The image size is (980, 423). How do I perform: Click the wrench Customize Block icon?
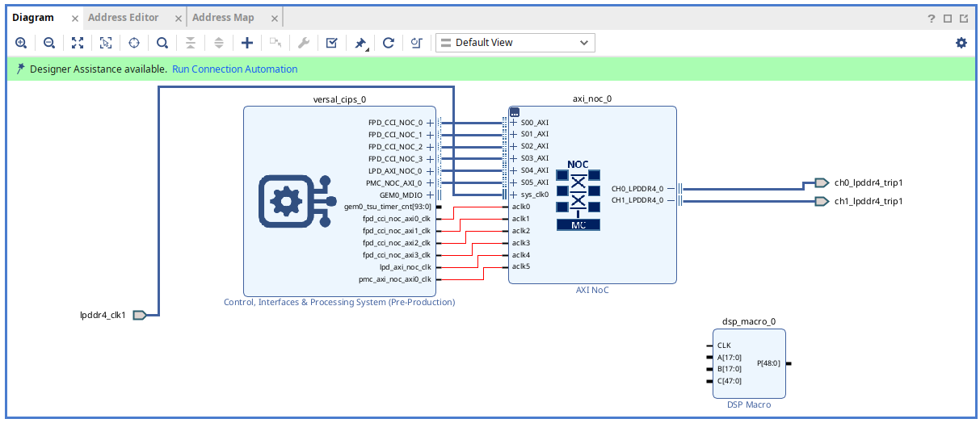click(x=304, y=43)
